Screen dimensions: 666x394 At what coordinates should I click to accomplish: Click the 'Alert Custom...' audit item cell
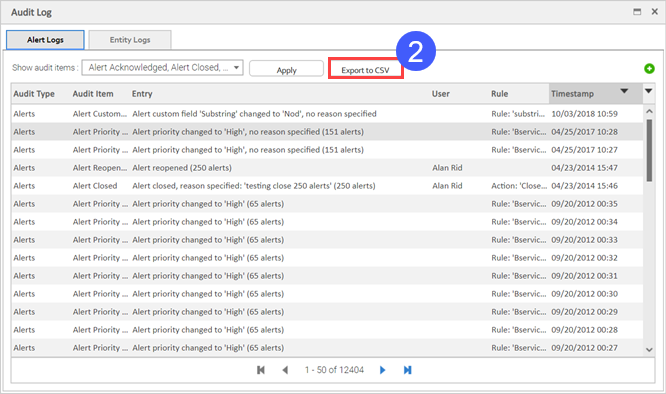[99, 114]
